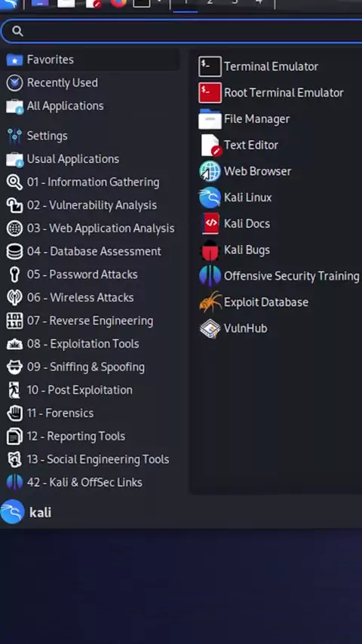Launch the Terminal Emulator icon

pos(210,66)
